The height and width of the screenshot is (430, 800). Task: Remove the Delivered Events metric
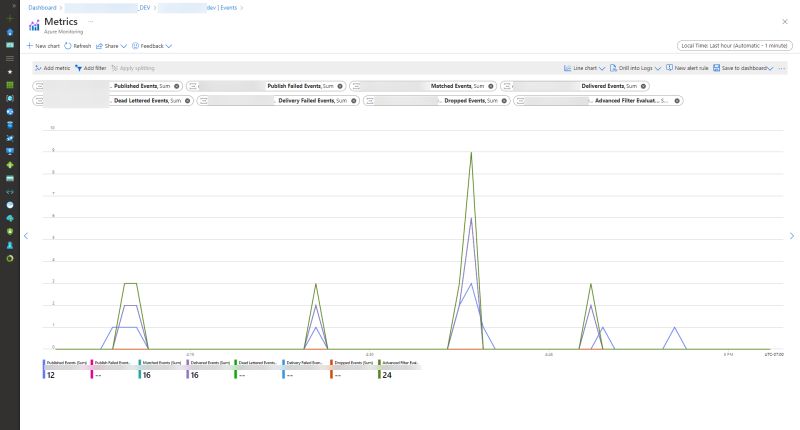tap(643, 86)
